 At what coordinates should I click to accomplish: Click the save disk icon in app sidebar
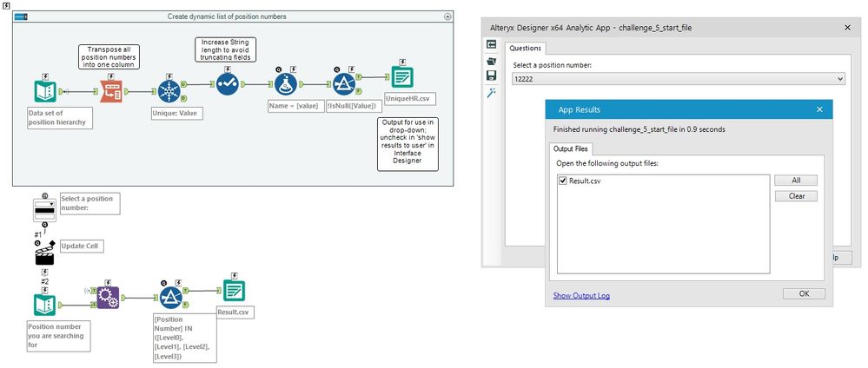coord(491,76)
